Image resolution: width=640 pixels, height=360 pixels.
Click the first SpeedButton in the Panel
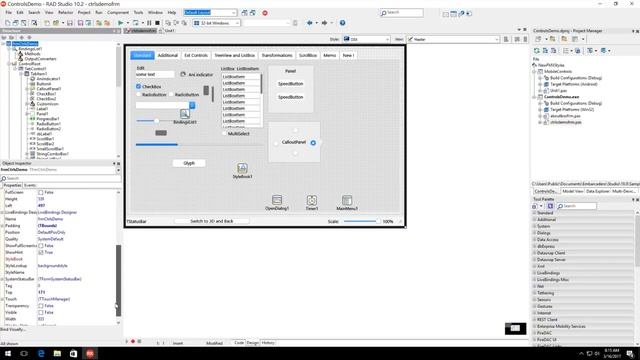pos(291,84)
